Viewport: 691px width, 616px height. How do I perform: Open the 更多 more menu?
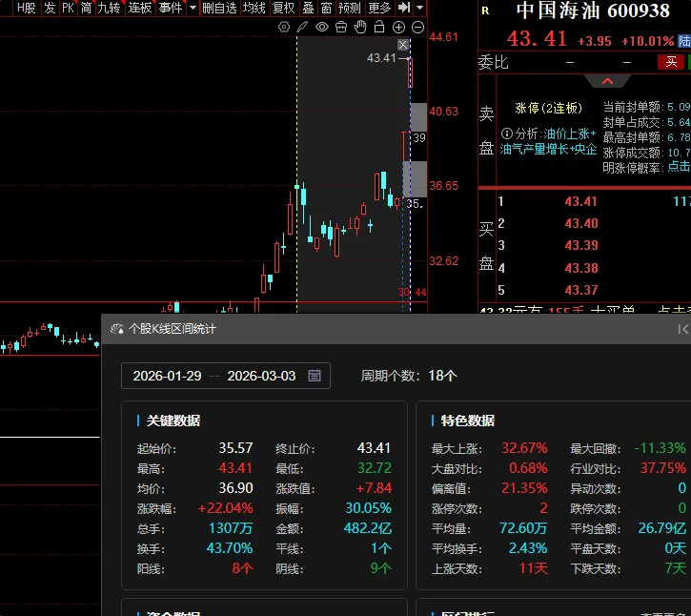[x=379, y=8]
